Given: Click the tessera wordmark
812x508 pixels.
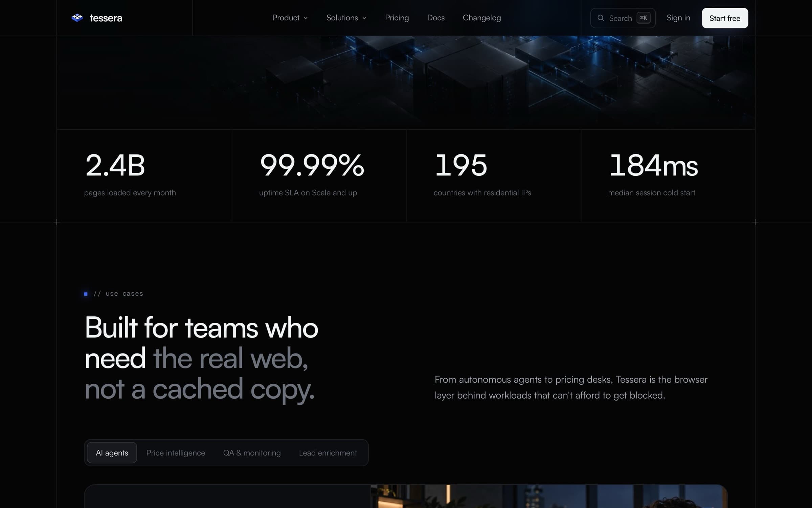Looking at the screenshot, I should pyautogui.click(x=106, y=18).
